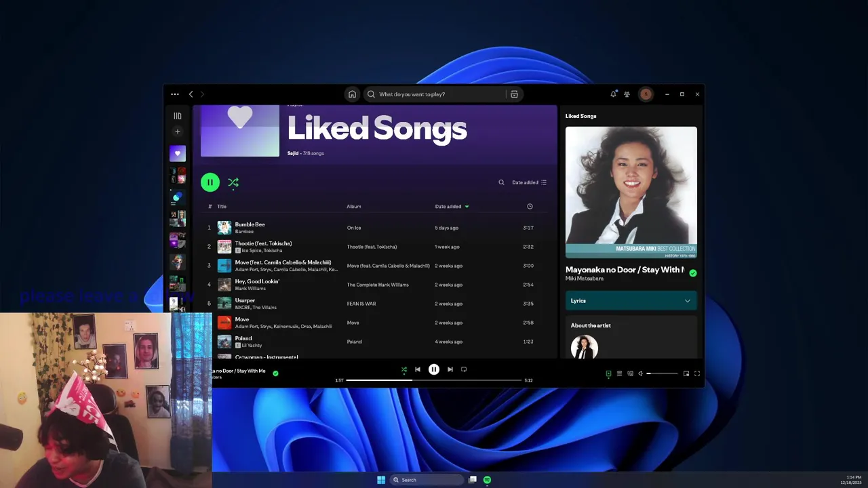This screenshot has height=488, width=868.
Task: Open artist link Lil Yachty
Action: click(x=252, y=346)
